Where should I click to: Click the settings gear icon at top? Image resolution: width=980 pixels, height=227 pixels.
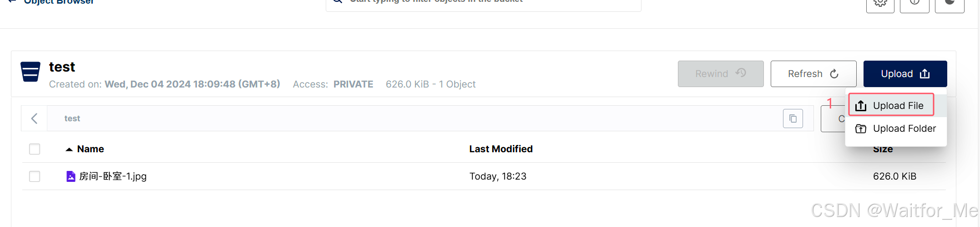pos(880,4)
